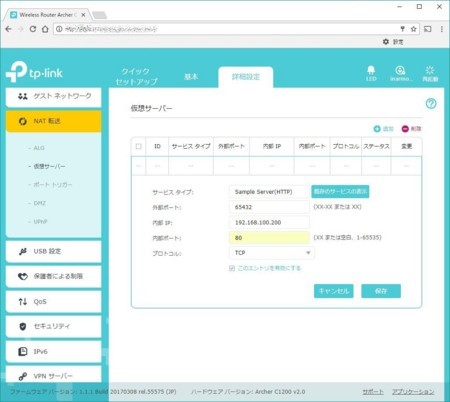Click the status column header
Viewport: 450px width, 402px height.
point(376,146)
